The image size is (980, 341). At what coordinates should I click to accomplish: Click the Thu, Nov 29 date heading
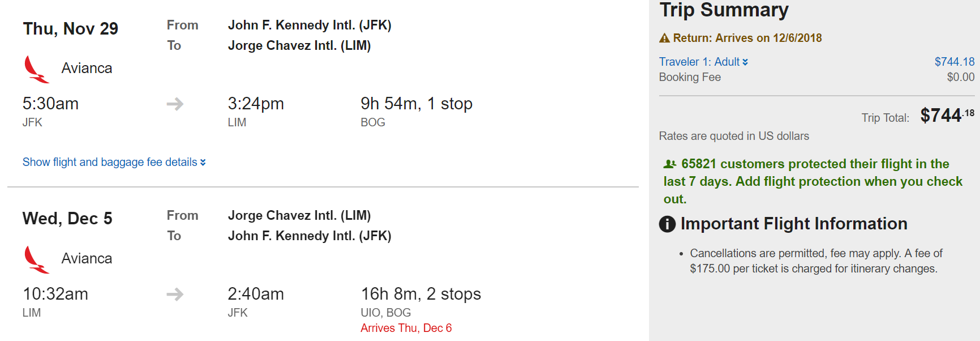pos(70,29)
